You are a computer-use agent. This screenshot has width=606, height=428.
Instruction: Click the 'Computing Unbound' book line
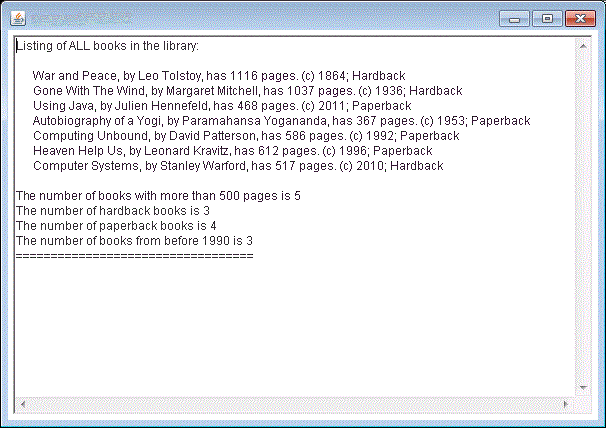246,136
